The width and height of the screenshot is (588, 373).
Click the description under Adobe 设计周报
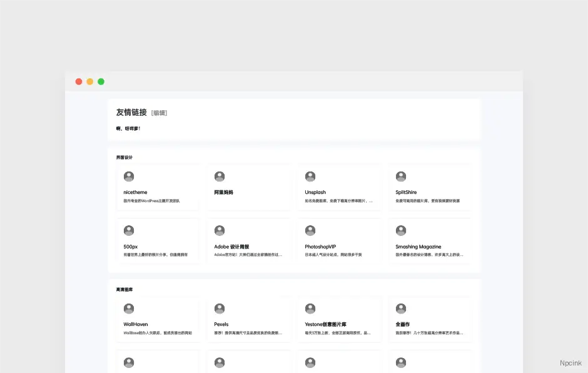coord(248,255)
